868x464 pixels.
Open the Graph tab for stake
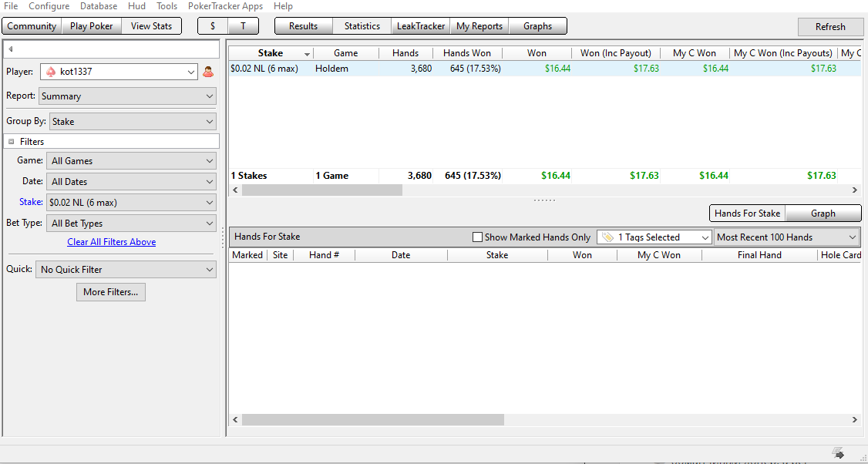pos(823,214)
